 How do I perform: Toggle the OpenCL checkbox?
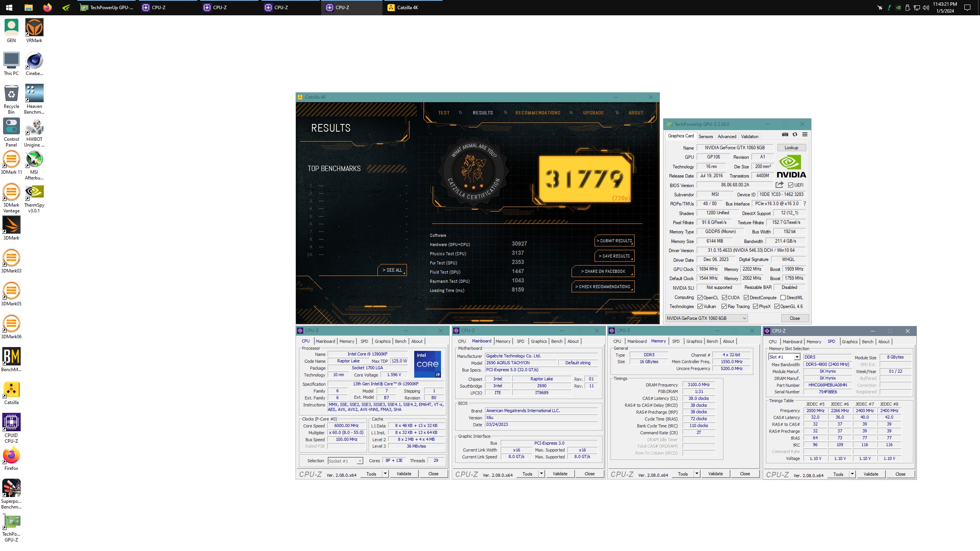(x=700, y=298)
